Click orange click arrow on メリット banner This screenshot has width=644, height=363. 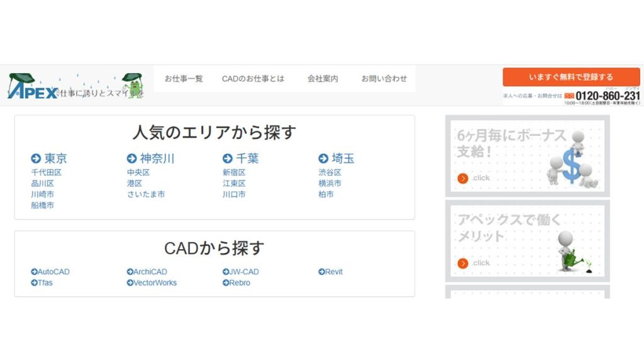[x=463, y=264]
